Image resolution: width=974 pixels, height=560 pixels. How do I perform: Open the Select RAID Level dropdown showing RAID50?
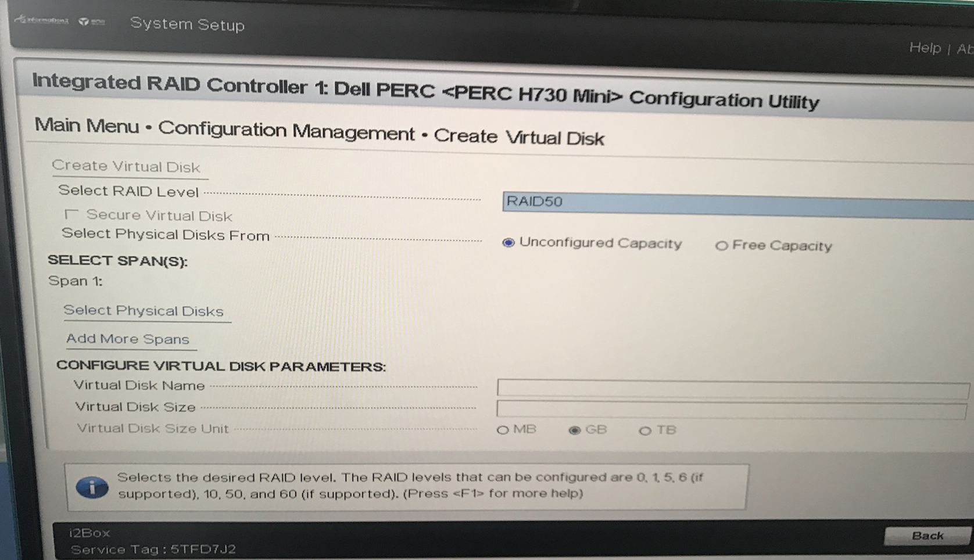pyautogui.click(x=738, y=204)
